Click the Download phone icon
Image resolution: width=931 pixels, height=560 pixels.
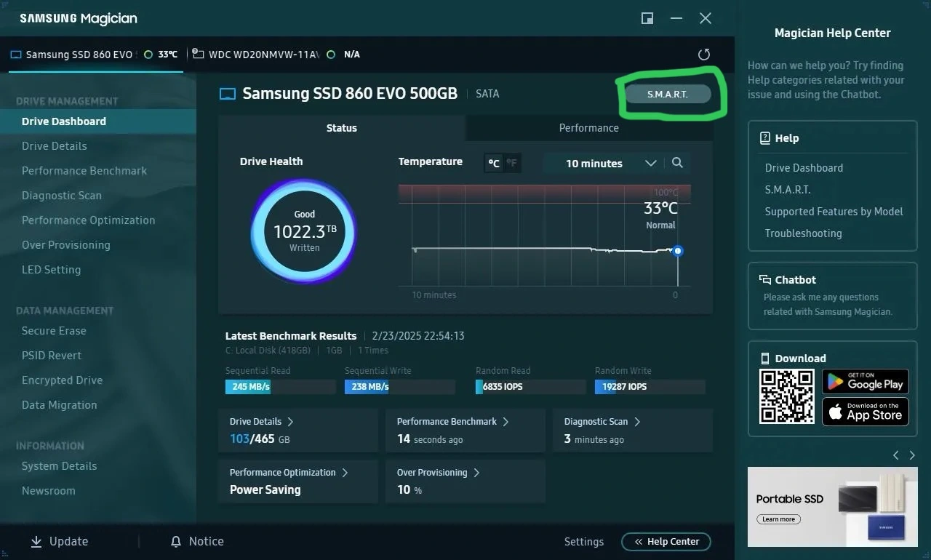[764, 359]
